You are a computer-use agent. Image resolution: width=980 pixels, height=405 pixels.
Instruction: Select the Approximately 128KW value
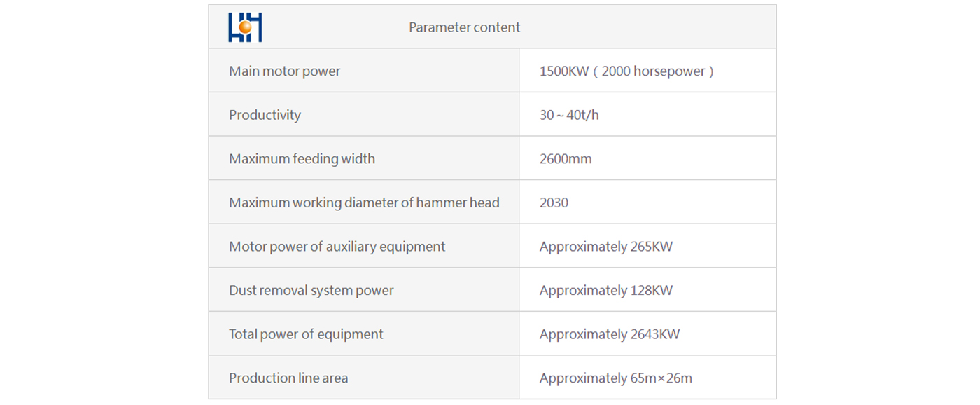click(x=605, y=290)
